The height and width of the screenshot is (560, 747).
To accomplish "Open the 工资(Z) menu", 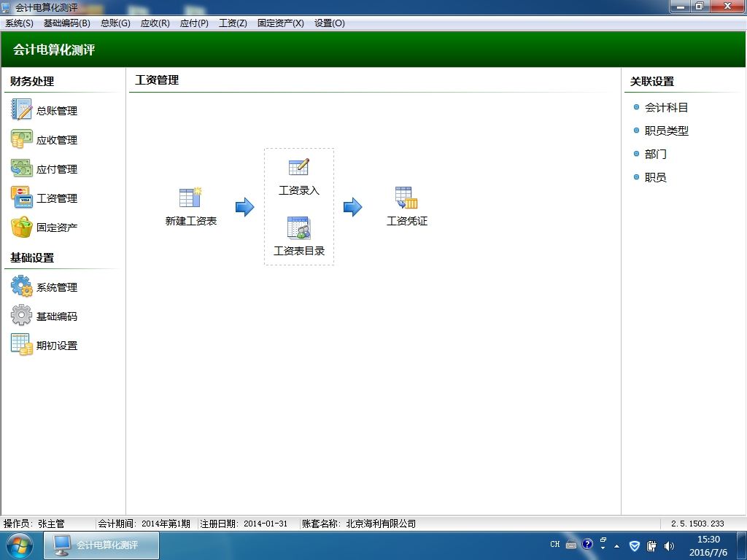I will (x=233, y=23).
